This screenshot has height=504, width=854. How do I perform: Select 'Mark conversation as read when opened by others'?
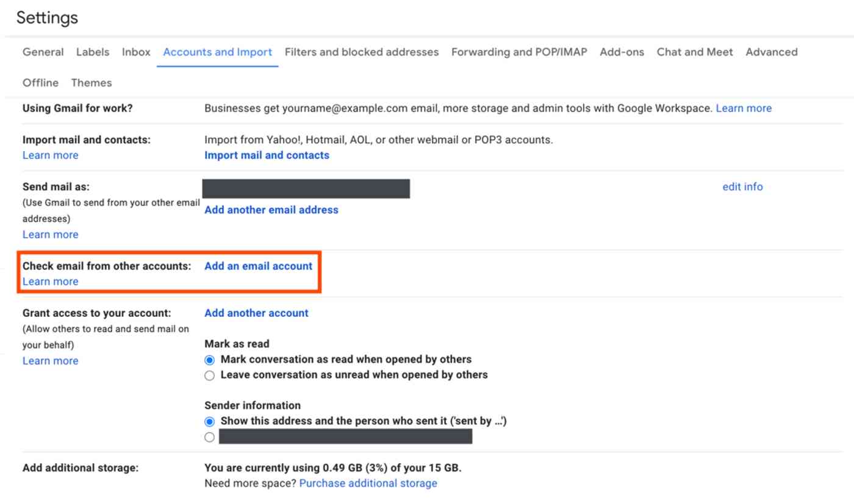(x=210, y=360)
